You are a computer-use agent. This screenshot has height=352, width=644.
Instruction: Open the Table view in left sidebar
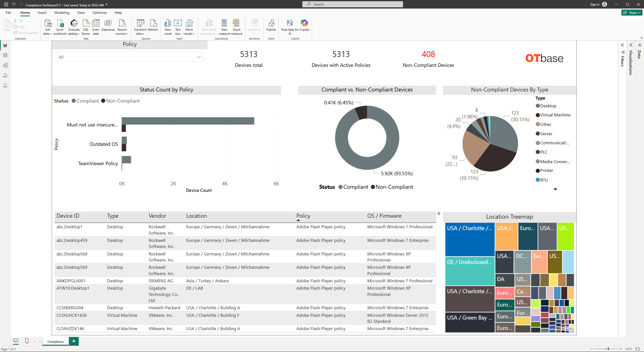[x=5, y=55]
